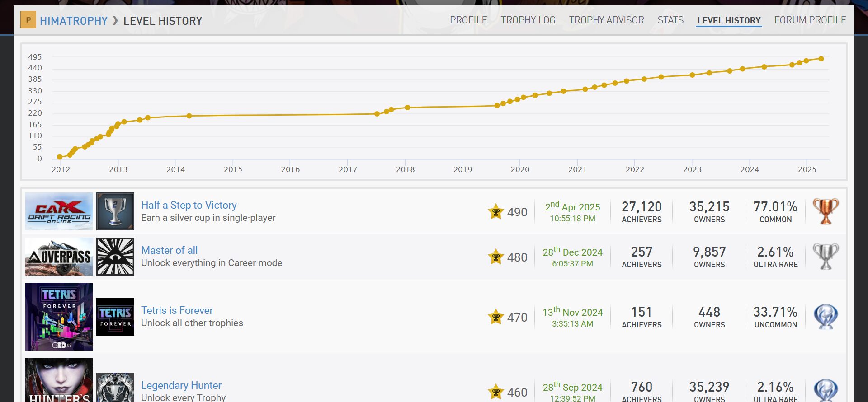Click the platinum trophy icon in the Tetris row
The image size is (868, 402).
point(826,316)
